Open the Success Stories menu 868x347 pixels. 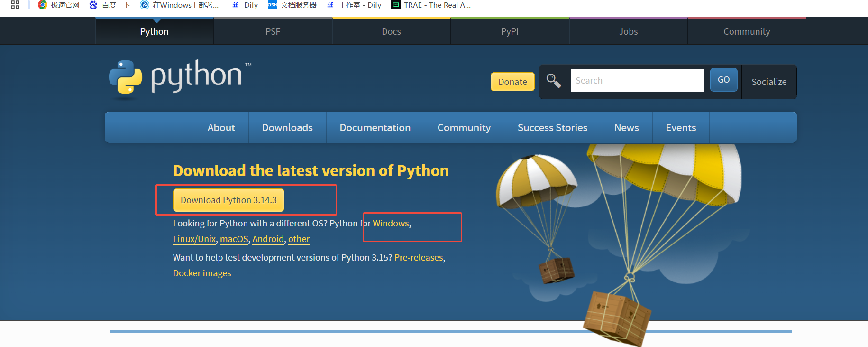[x=552, y=128]
